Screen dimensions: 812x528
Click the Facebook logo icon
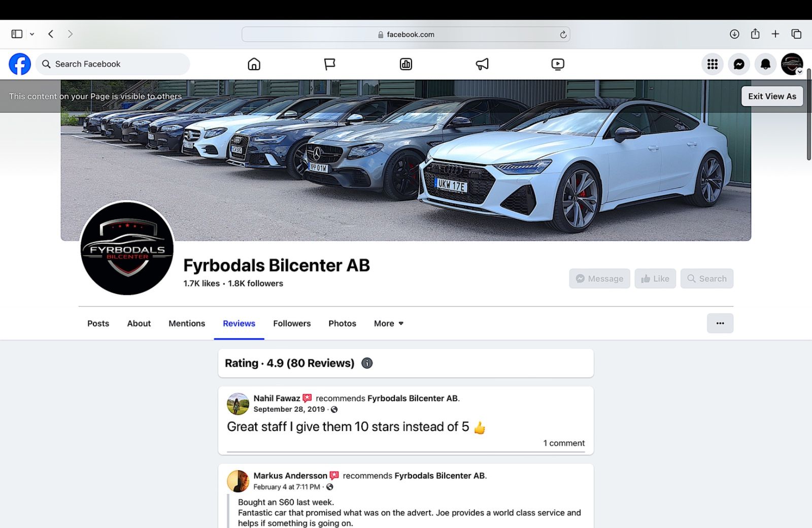tap(20, 64)
